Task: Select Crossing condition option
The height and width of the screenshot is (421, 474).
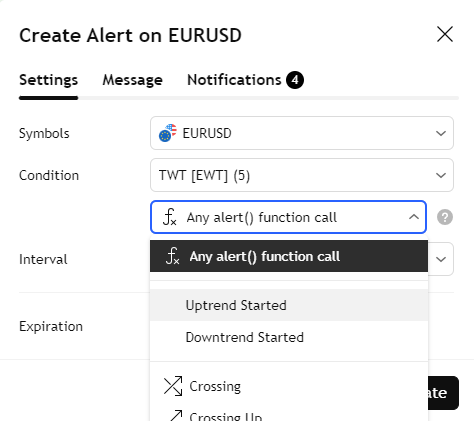Action: point(289,386)
